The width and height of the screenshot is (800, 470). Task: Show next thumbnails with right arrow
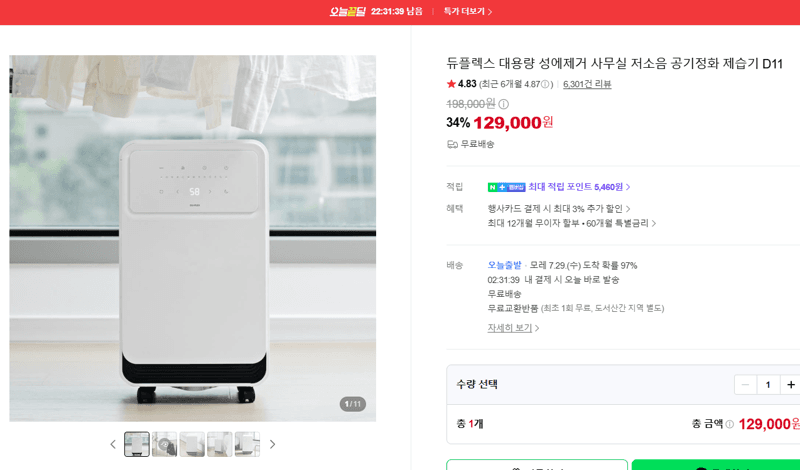272,444
